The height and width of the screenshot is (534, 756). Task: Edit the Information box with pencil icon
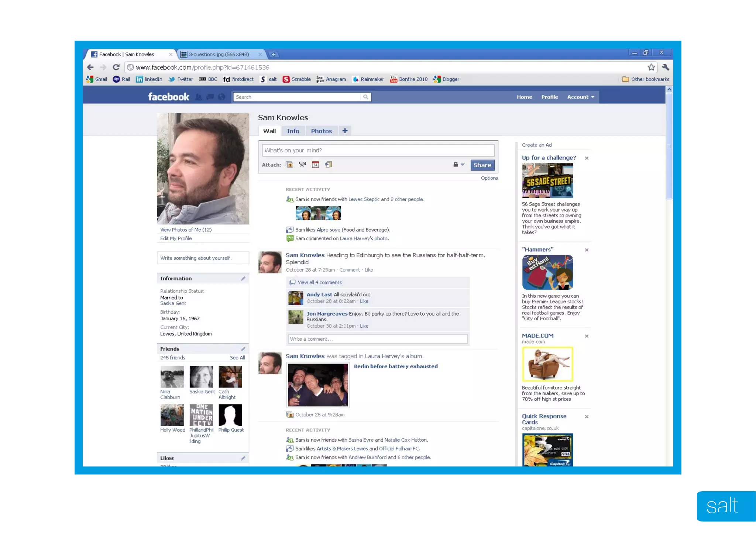pyautogui.click(x=243, y=279)
